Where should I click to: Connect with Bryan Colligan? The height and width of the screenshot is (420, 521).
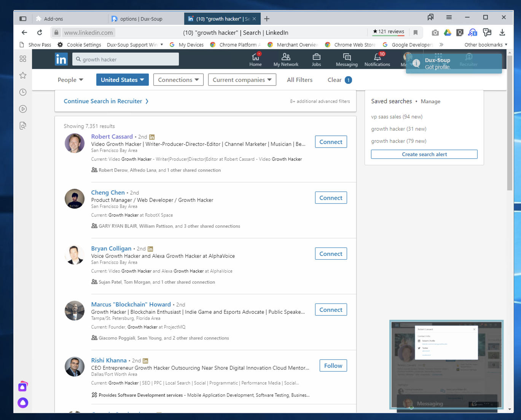331,254
